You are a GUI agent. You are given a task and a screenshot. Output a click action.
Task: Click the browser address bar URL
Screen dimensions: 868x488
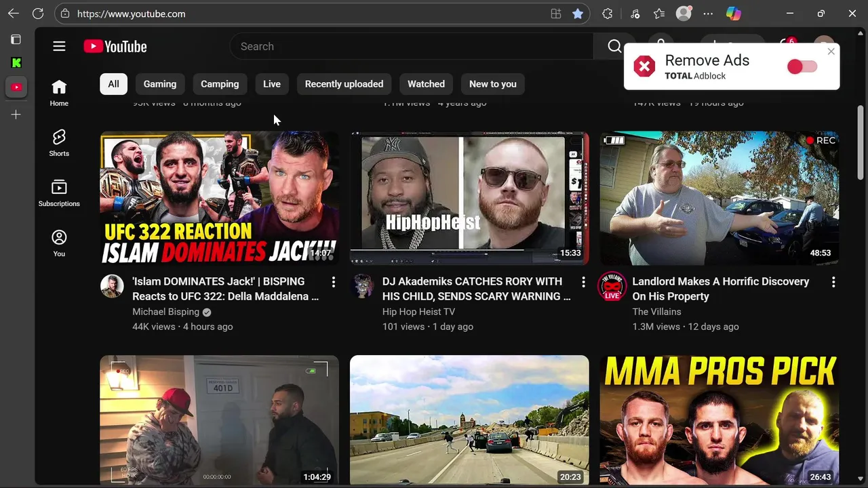(131, 14)
